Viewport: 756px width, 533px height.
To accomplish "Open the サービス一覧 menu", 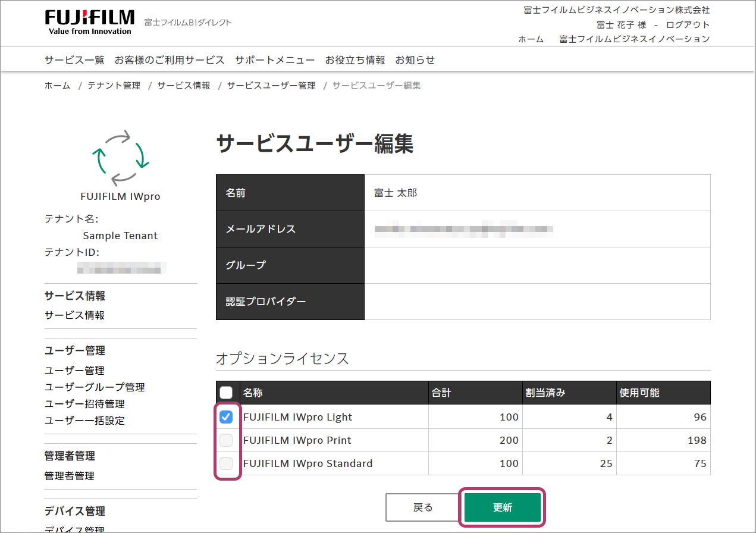I will click(x=74, y=60).
